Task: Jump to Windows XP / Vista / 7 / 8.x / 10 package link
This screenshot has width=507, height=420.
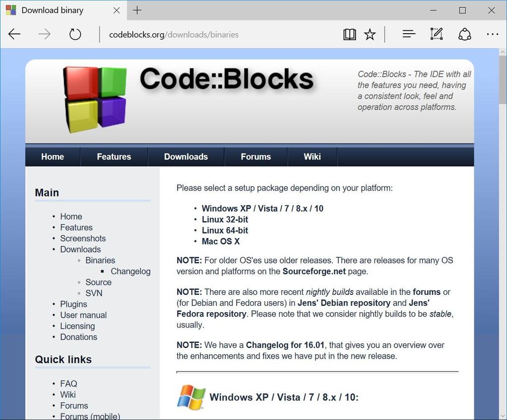Action: coord(262,208)
